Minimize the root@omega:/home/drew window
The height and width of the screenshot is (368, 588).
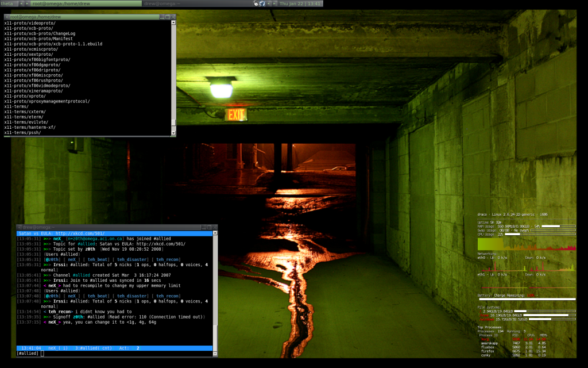click(162, 17)
